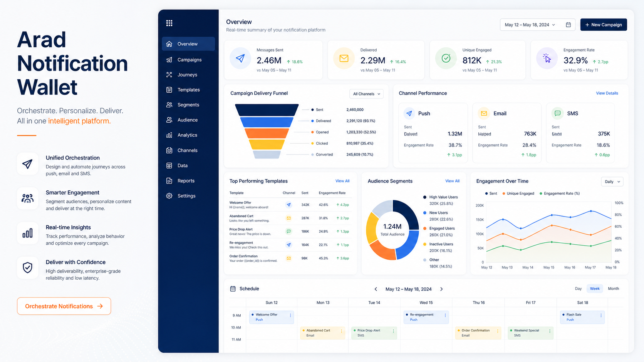Click the Messages Sent paper-plane icon

point(240,58)
